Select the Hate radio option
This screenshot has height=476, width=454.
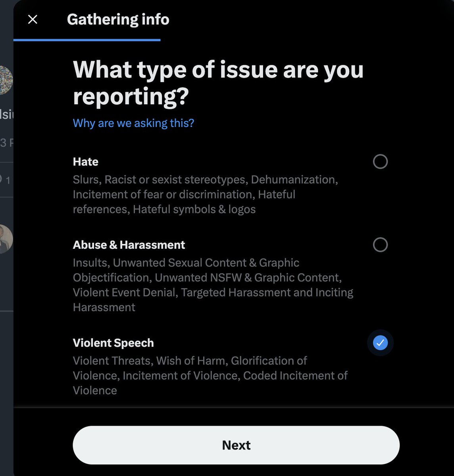pyautogui.click(x=380, y=161)
